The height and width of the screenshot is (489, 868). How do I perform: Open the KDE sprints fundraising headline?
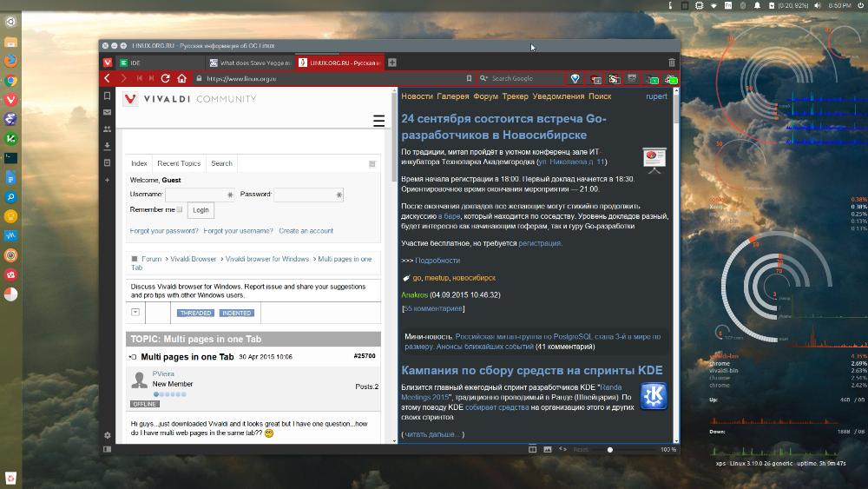pos(532,371)
